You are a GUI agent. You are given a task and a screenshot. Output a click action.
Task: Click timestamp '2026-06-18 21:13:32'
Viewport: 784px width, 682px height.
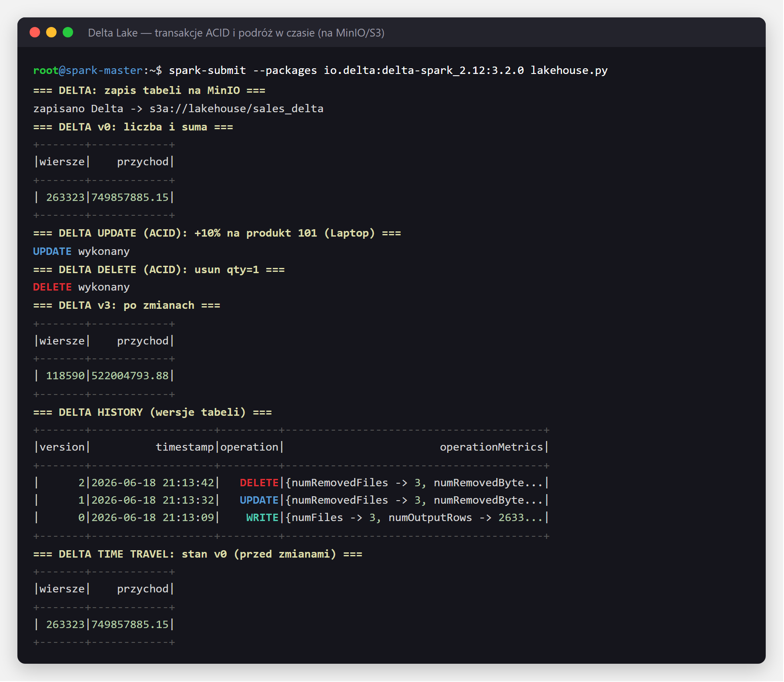coord(153,500)
